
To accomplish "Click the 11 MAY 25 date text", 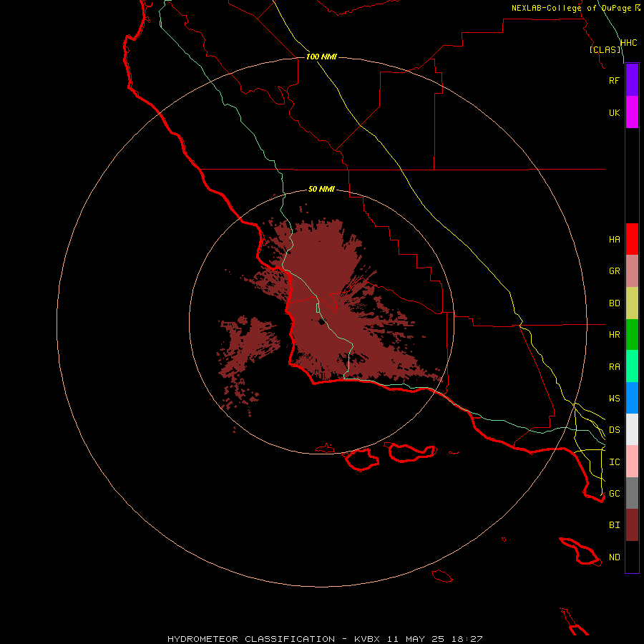I will [x=416, y=639].
